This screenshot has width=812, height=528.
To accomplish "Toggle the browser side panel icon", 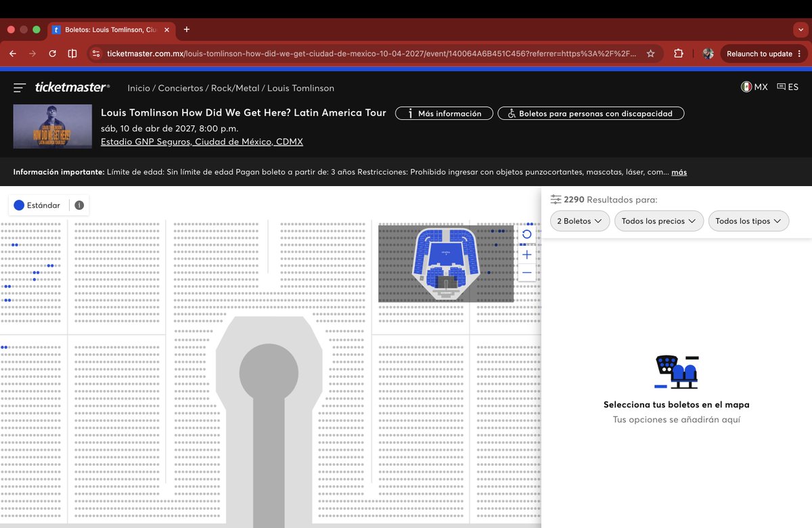I will [72, 53].
